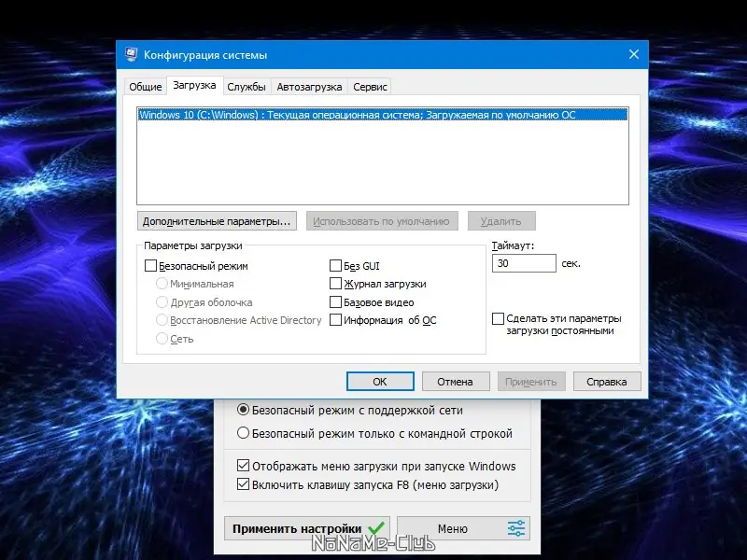Open Меню in the background window
The width and height of the screenshot is (747, 560).
(x=463, y=528)
